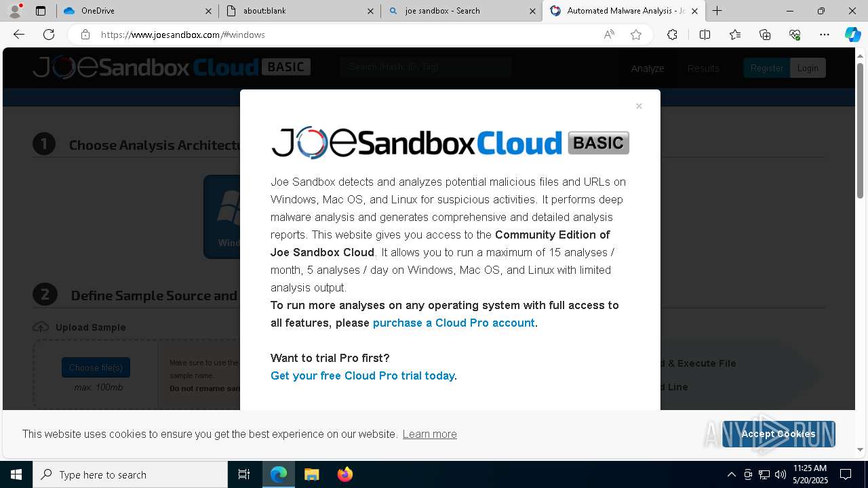Switch to the about:blank tab
Viewport: 868px width, 488px height.
300,11
